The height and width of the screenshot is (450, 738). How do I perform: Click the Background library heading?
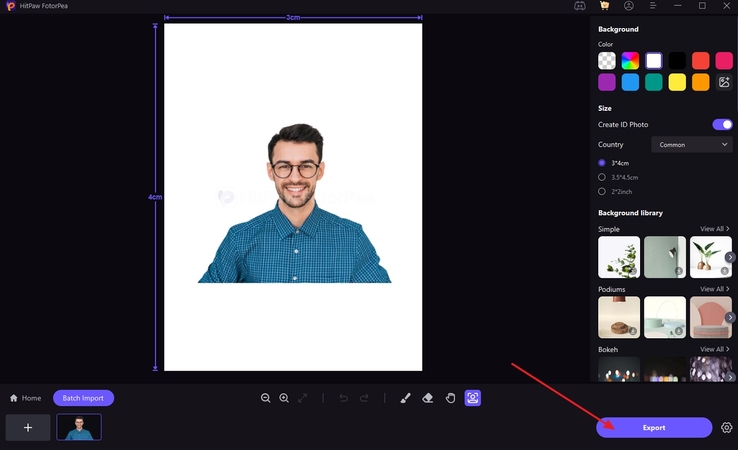(x=630, y=213)
